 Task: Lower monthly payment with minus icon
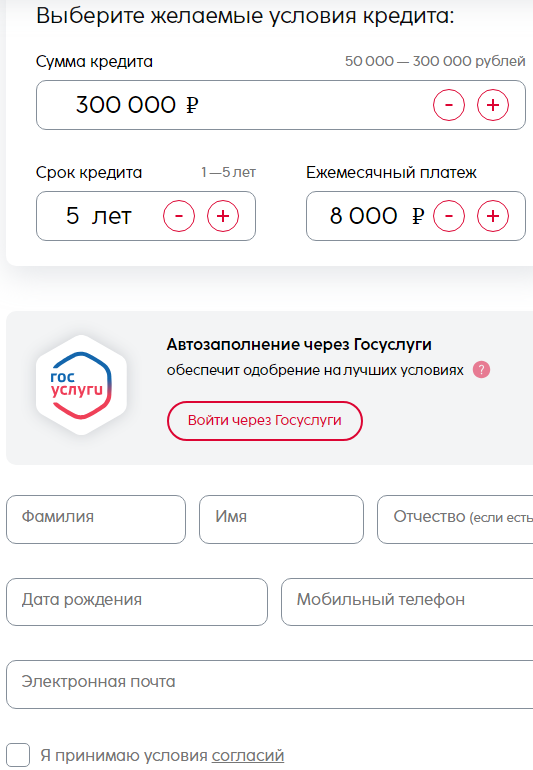coord(449,216)
